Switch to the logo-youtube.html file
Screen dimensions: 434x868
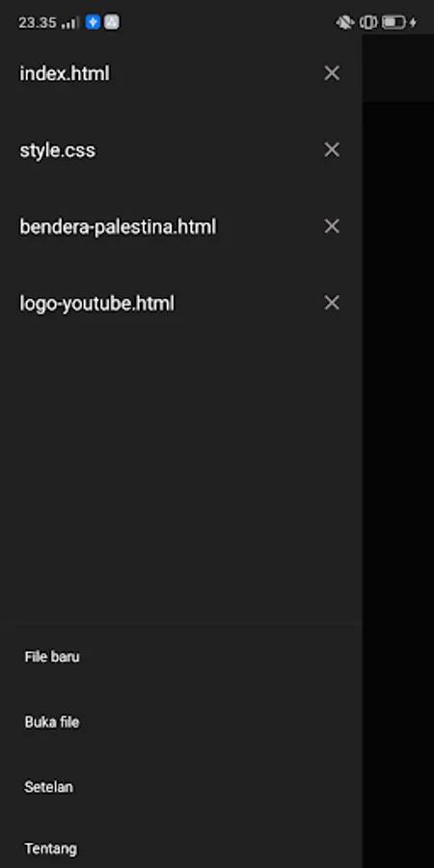(96, 304)
